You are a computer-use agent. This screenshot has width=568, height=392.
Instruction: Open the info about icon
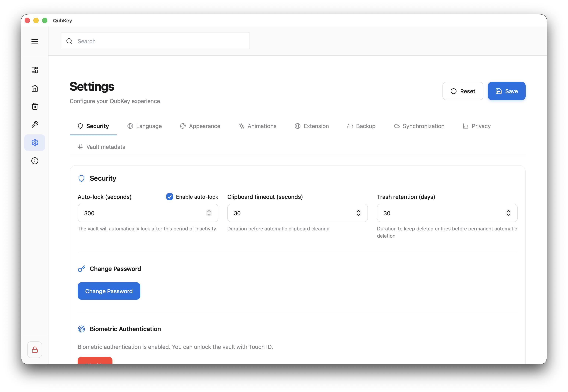pyautogui.click(x=35, y=161)
